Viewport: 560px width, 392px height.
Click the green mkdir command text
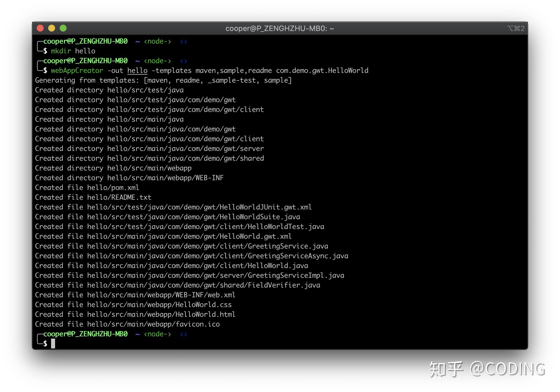(61, 51)
